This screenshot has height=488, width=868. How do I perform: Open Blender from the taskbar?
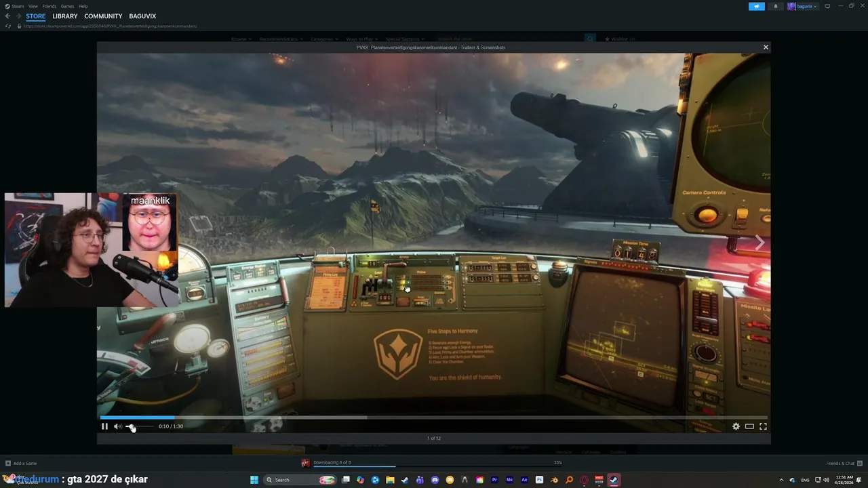coord(554,480)
